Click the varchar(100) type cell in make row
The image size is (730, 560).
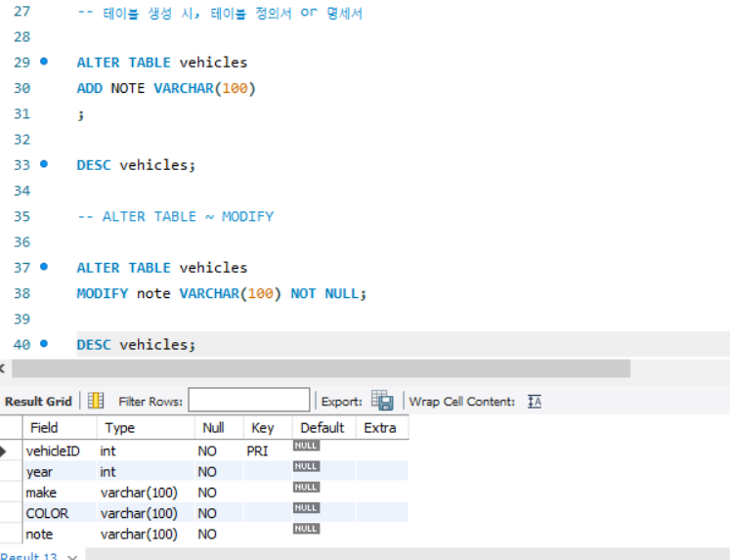[146, 492]
